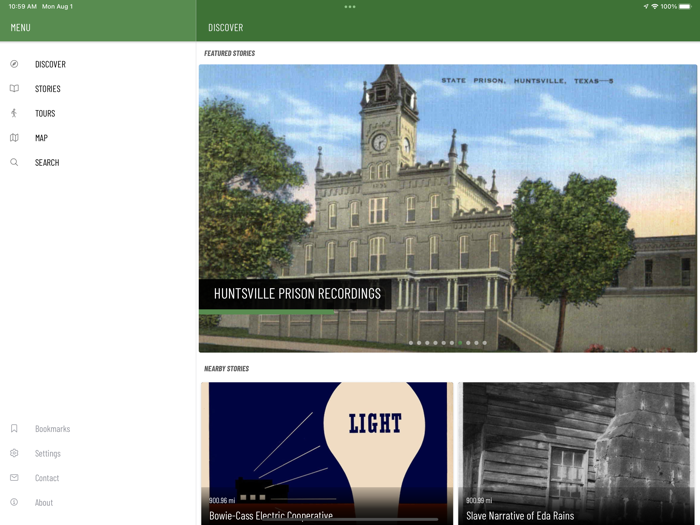This screenshot has height=525, width=700.
Task: Click the State Prison postcard image
Action: pyautogui.click(x=448, y=208)
